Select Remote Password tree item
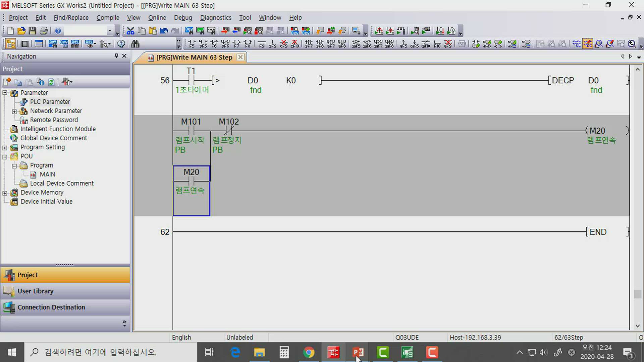The width and height of the screenshot is (644, 362). pyautogui.click(x=54, y=120)
